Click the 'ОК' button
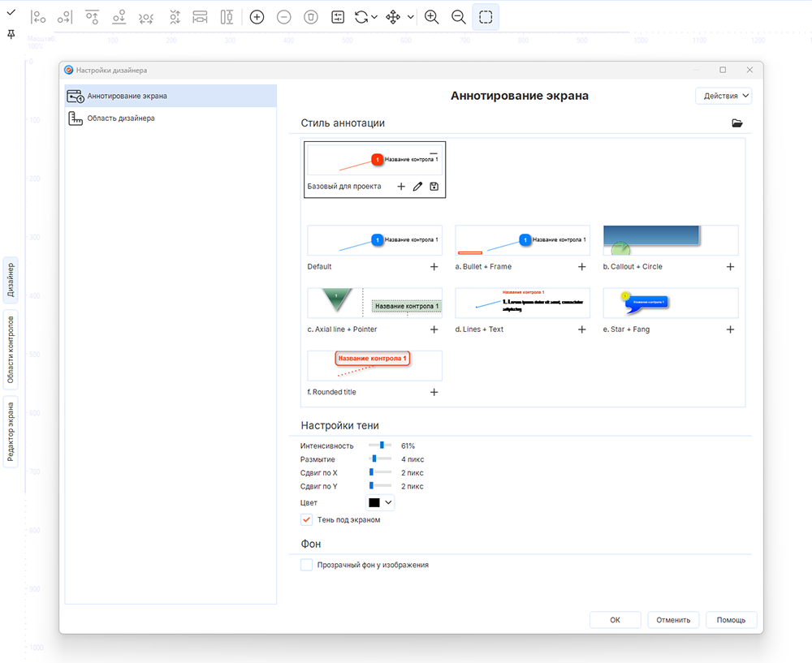 click(x=615, y=620)
